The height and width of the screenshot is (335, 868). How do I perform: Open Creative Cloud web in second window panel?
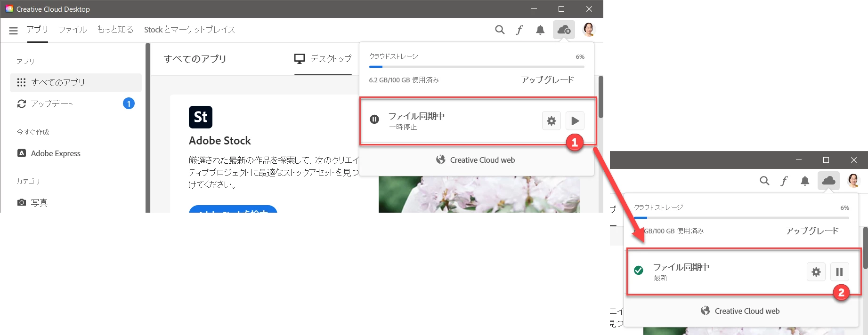(x=740, y=311)
